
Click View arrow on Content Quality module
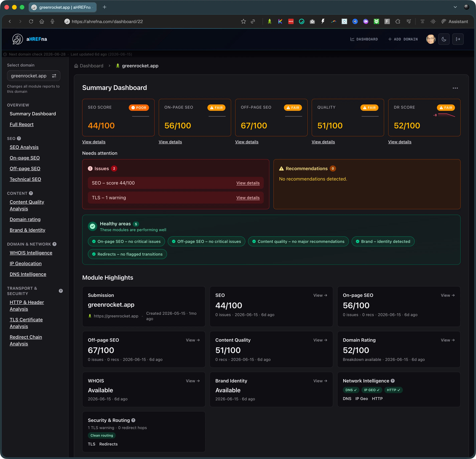click(320, 340)
